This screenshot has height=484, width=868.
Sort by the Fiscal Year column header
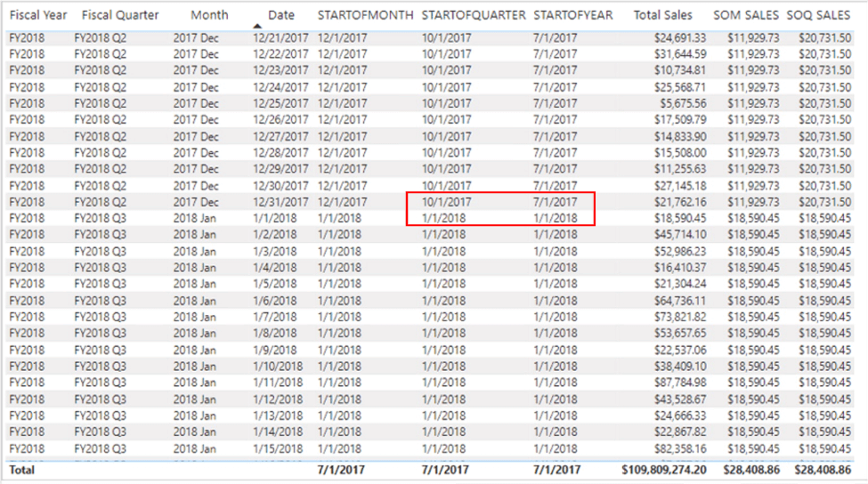38,15
